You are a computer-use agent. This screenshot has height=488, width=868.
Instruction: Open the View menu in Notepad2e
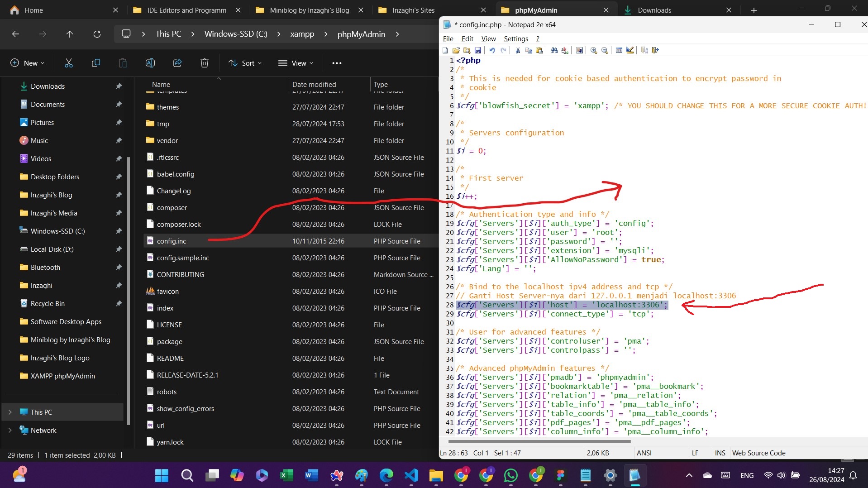(x=488, y=39)
